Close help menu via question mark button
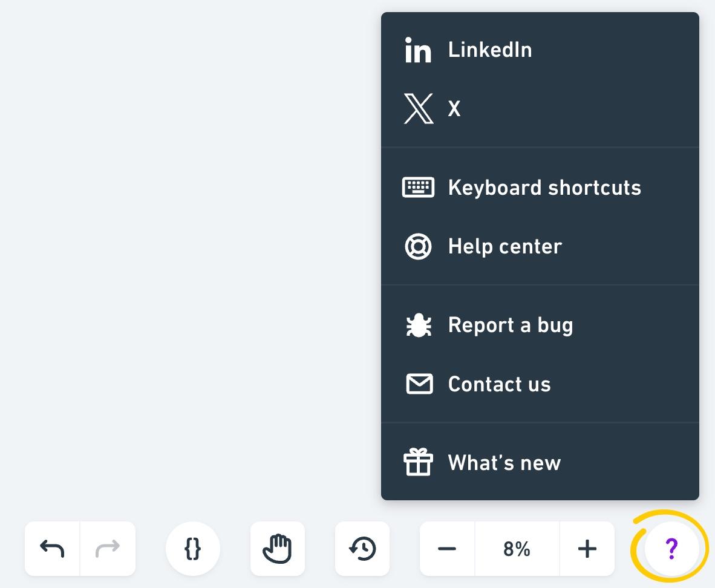 (671, 549)
